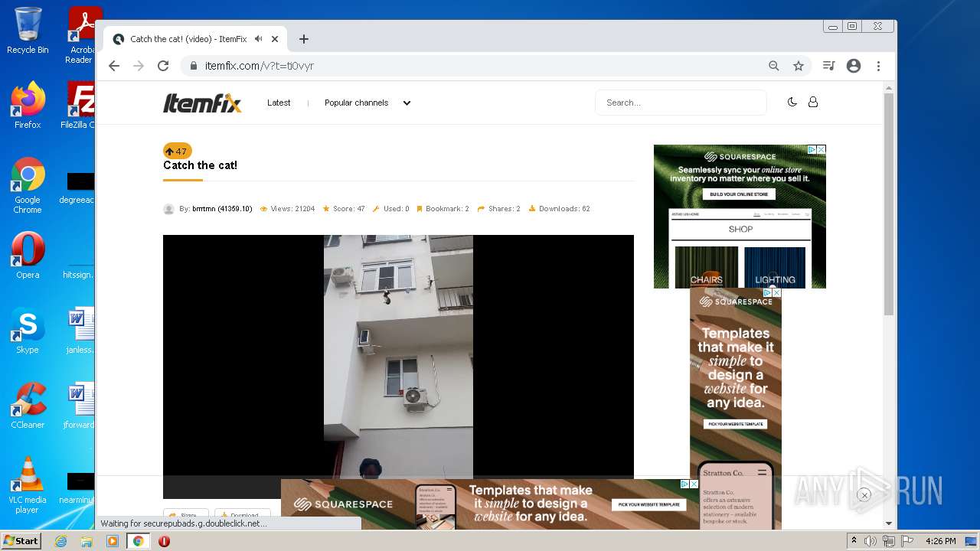The image size is (980, 551).
Task: Open the Google Chrome desktop shortcut
Action: pyautogui.click(x=28, y=186)
